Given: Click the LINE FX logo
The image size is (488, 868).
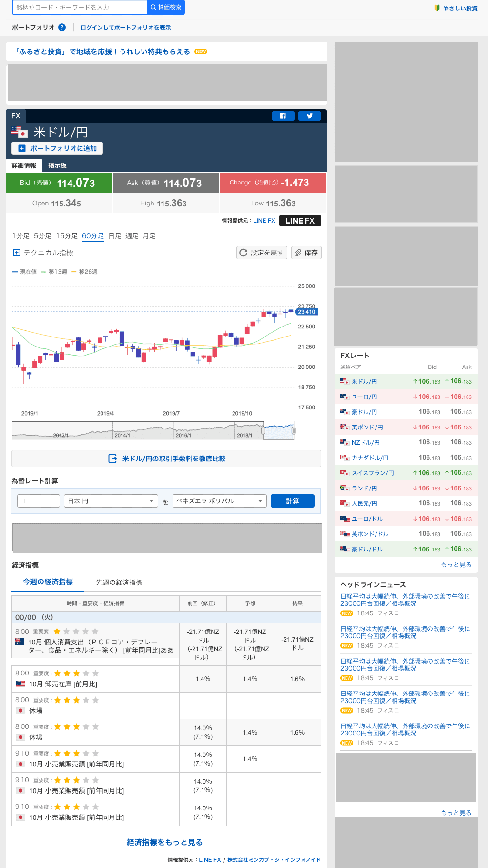Looking at the screenshot, I should pos(300,221).
